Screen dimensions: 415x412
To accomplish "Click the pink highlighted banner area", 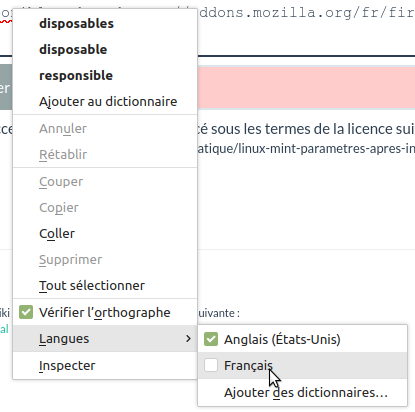I will pyautogui.click(x=306, y=88).
